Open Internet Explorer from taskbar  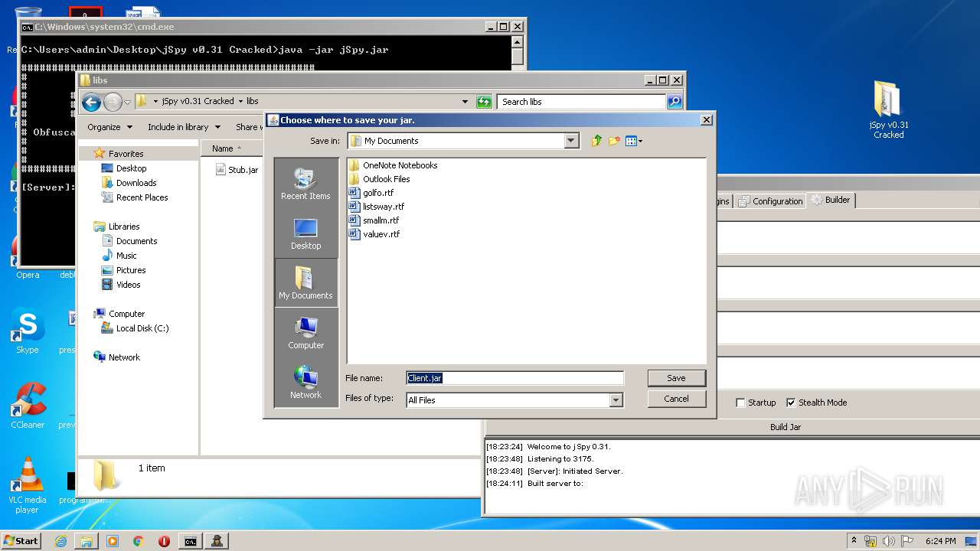click(60, 541)
